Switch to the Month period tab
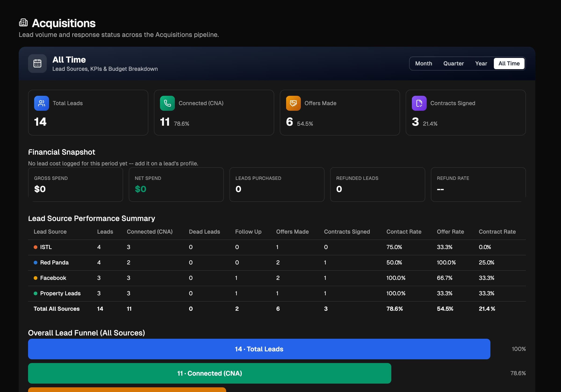Screen dimensions: 561x392 (423, 64)
